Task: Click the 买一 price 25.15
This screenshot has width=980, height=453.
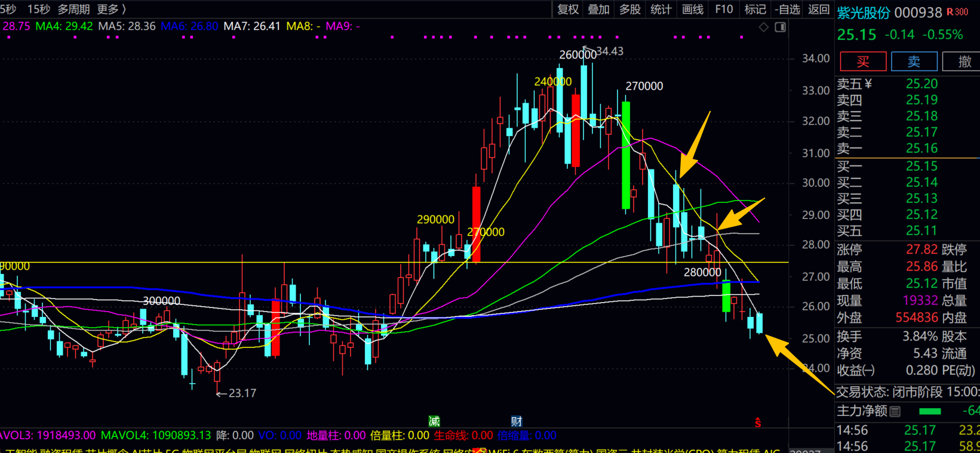Action: click(921, 166)
